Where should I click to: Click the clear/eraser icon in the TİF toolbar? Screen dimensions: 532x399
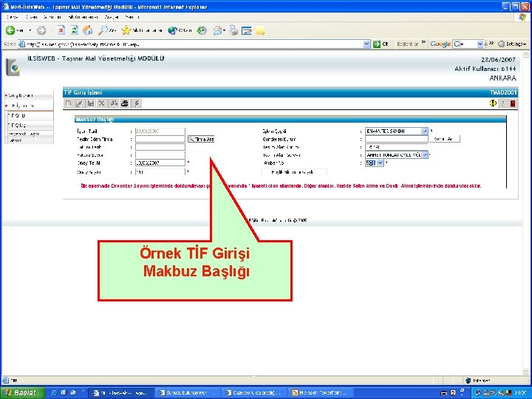(79, 103)
